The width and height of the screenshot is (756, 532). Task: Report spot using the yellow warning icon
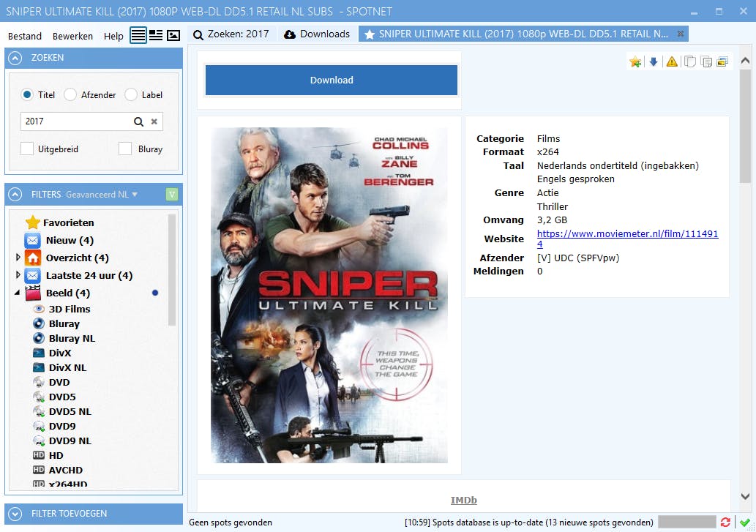(672, 61)
